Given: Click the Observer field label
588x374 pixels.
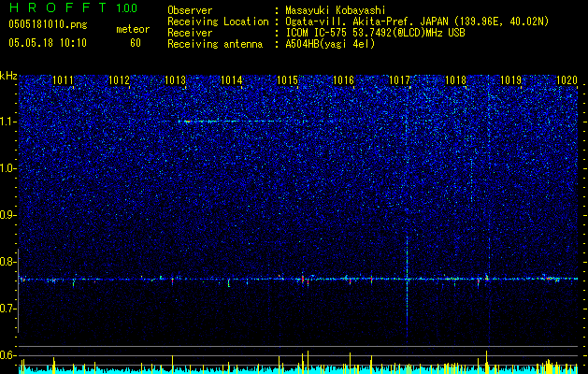Looking at the screenshot, I should [x=190, y=10].
